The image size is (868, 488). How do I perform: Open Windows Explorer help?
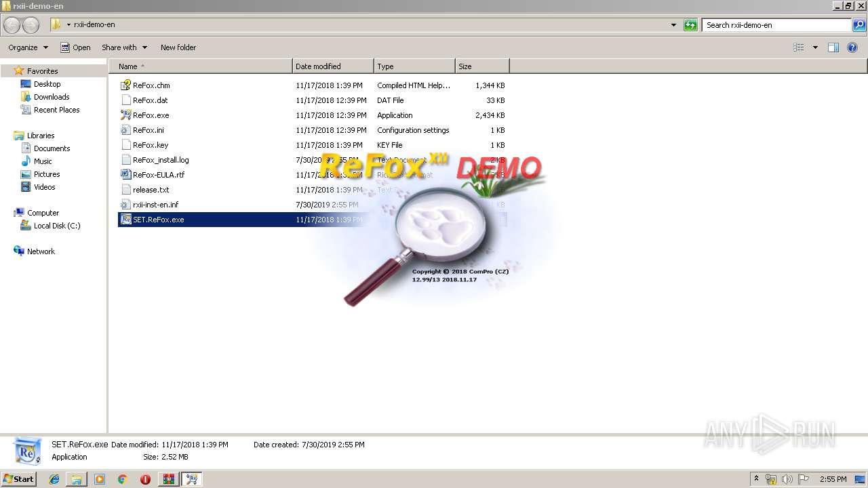(x=852, y=47)
